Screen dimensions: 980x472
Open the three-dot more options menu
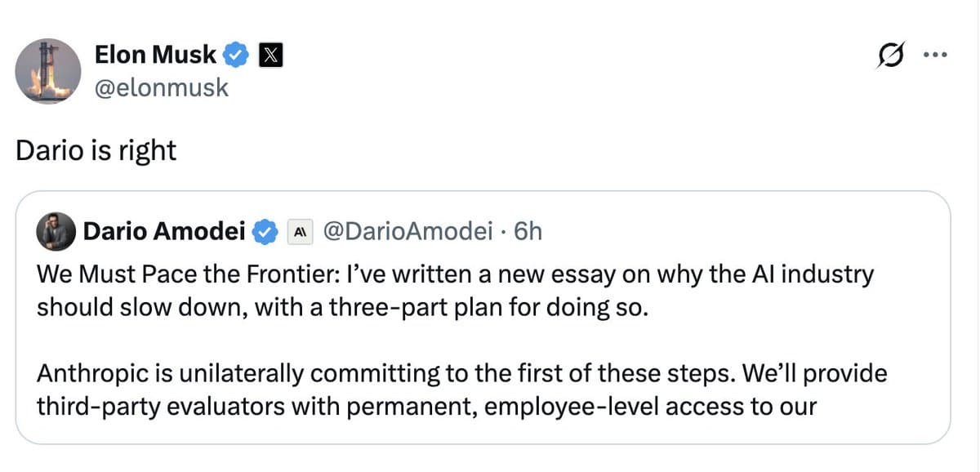(x=934, y=56)
